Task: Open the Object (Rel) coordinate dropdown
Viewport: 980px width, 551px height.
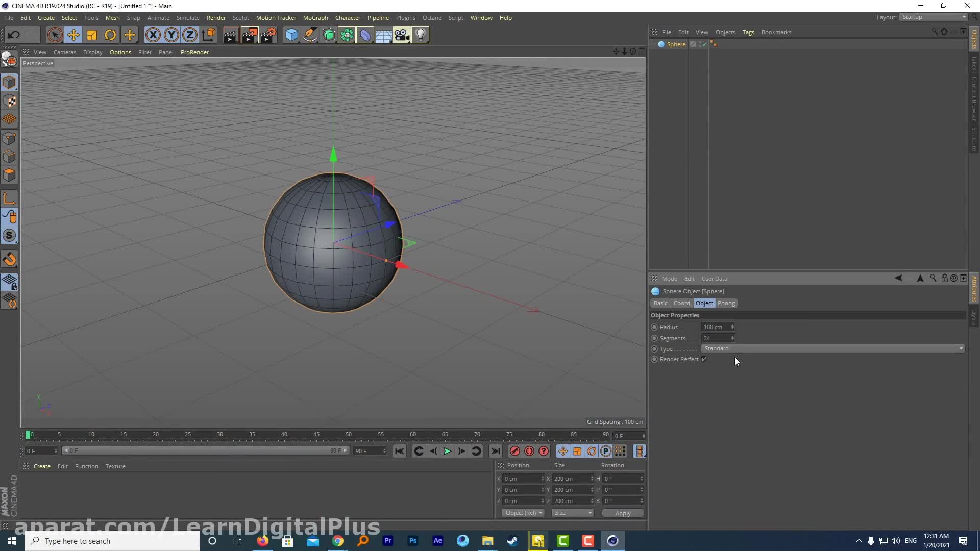Action: (523, 513)
